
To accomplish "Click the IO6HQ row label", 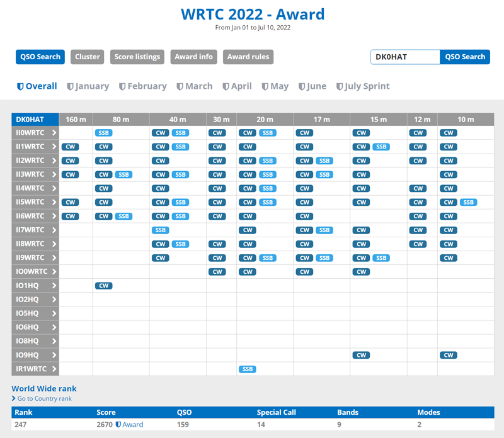I will coord(27,327).
